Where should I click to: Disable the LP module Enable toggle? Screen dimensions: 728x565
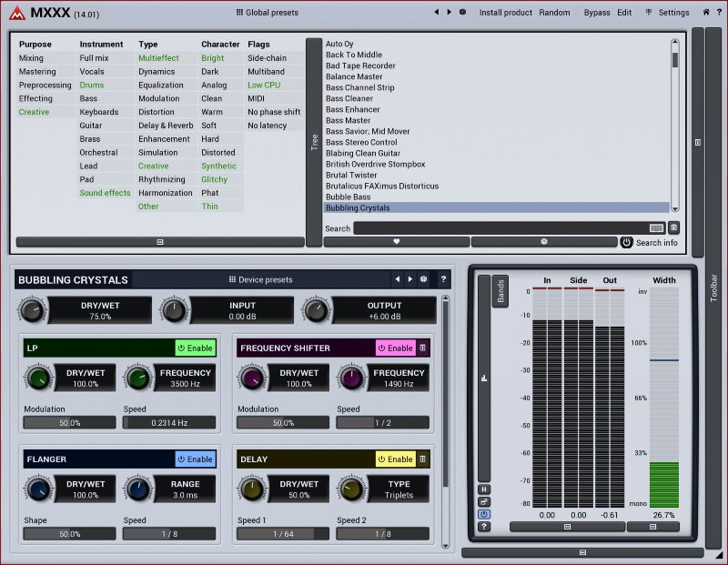tap(195, 348)
